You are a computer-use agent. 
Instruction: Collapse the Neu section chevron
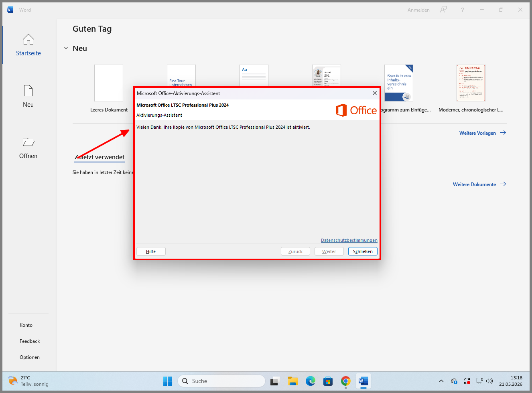(66, 48)
